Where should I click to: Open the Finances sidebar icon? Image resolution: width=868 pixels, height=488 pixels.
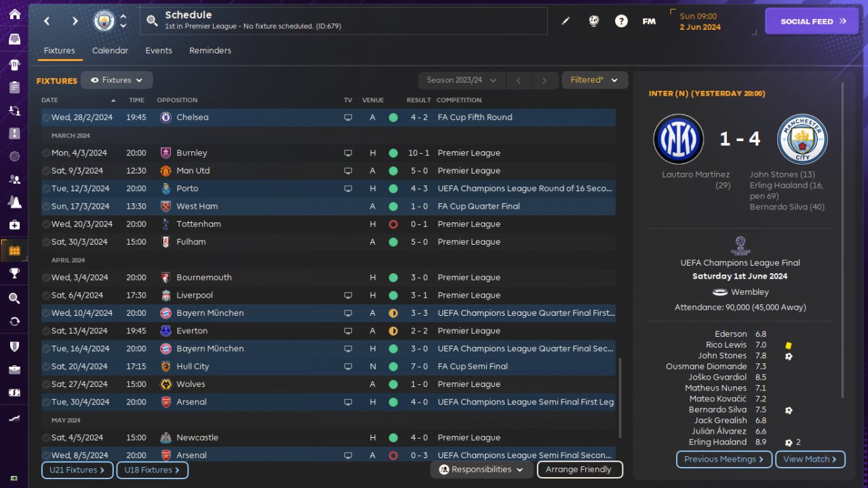(x=14, y=392)
